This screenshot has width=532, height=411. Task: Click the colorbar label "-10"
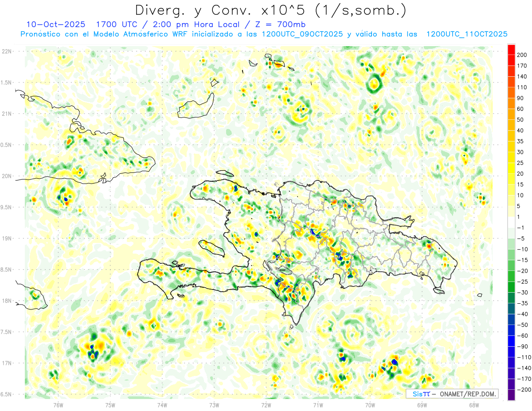click(524, 249)
